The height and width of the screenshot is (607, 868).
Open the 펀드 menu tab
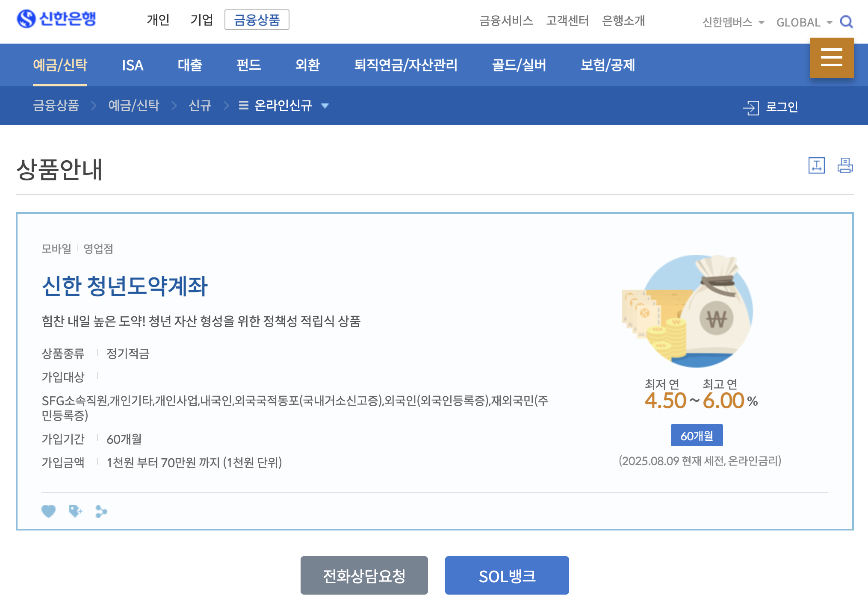pyautogui.click(x=248, y=65)
